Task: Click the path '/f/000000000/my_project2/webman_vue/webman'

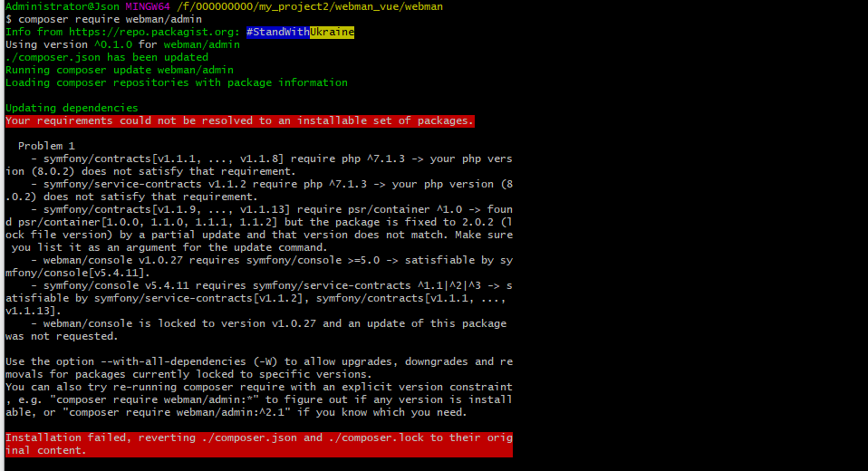Action: click(310, 6)
